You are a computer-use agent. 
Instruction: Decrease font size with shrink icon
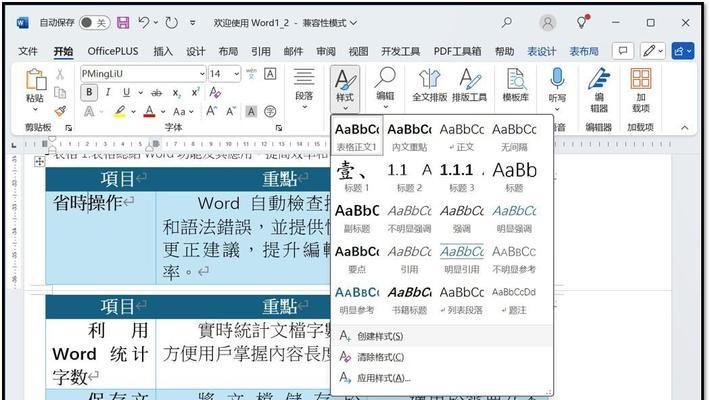pyautogui.click(x=231, y=111)
